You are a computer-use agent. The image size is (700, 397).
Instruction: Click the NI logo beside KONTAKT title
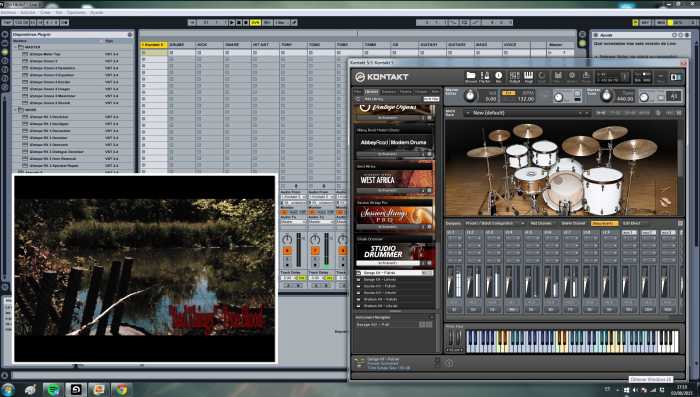360,77
